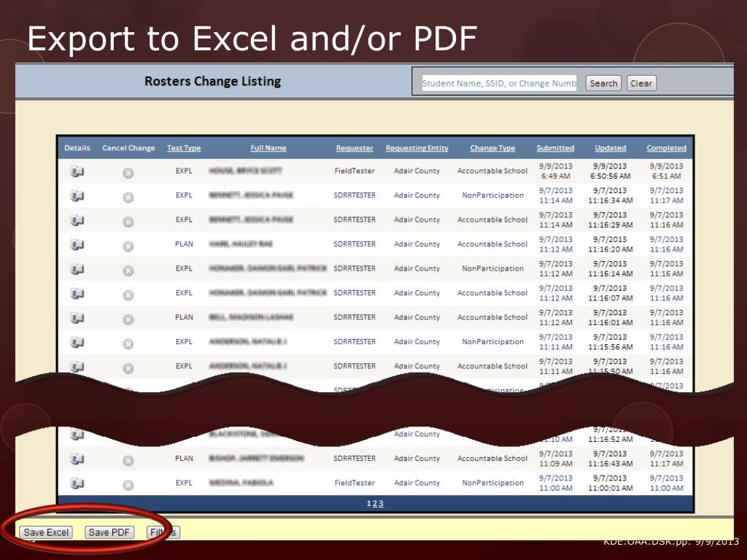The height and width of the screenshot is (560, 747).
Task: Open details for row updated 6:50:56 AM
Action: pyautogui.click(x=77, y=171)
